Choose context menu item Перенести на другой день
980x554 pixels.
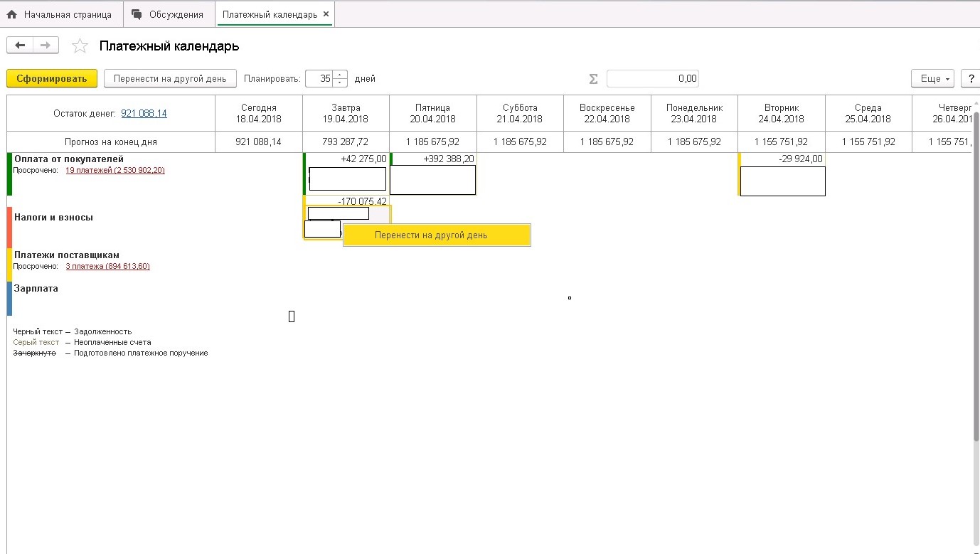437,235
